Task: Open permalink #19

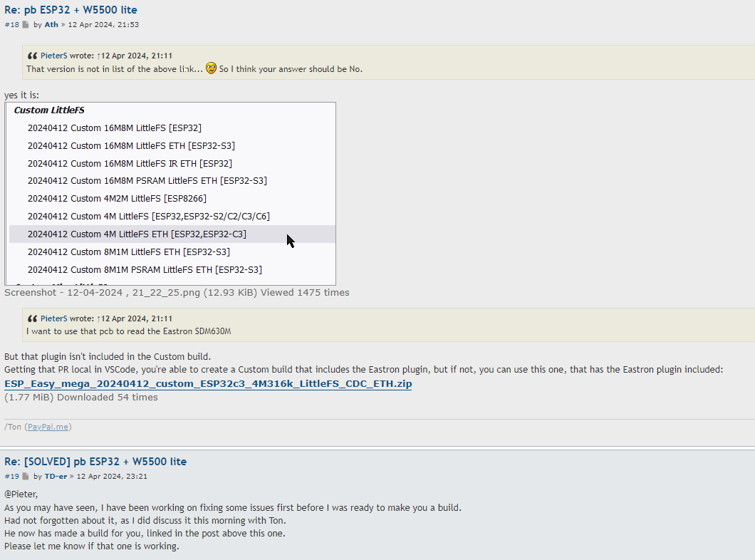Action: 11,476
